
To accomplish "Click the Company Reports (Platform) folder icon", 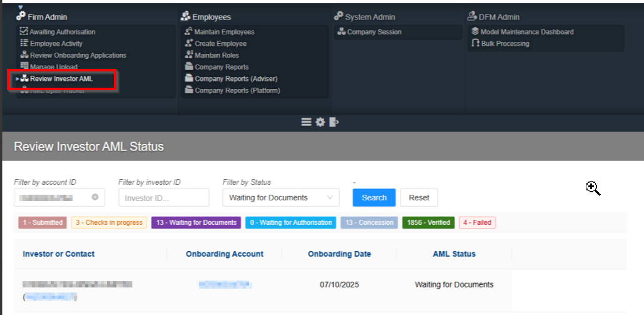I will coord(189,90).
